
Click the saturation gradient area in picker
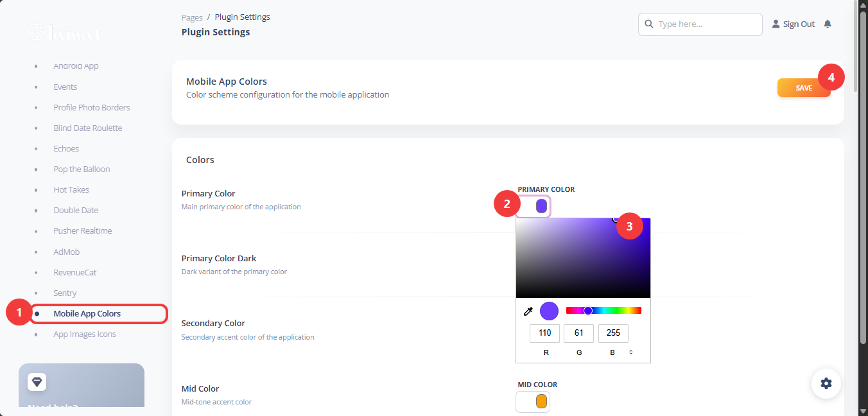583,258
